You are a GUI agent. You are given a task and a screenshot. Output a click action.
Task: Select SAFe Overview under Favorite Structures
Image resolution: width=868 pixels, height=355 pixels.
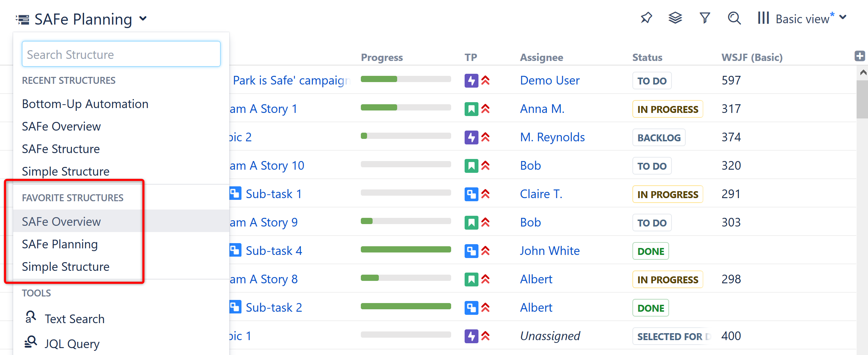click(x=61, y=222)
